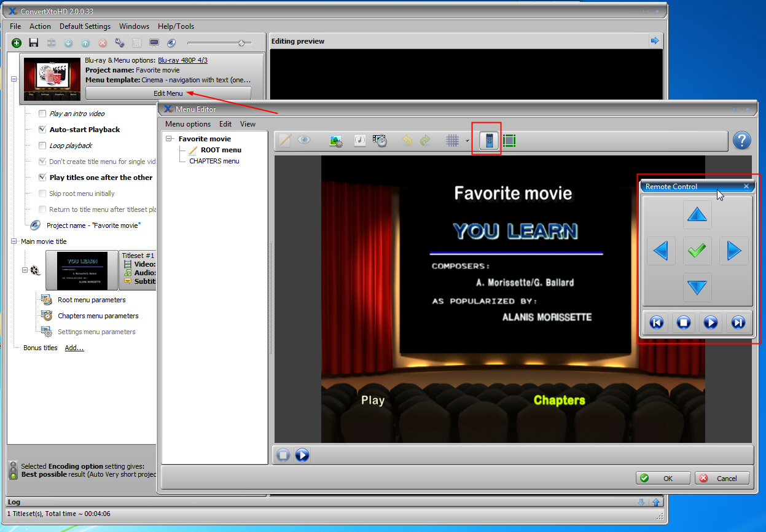The image size is (766, 532).
Task: Toggle Play titles one after the other
Action: [x=42, y=178]
